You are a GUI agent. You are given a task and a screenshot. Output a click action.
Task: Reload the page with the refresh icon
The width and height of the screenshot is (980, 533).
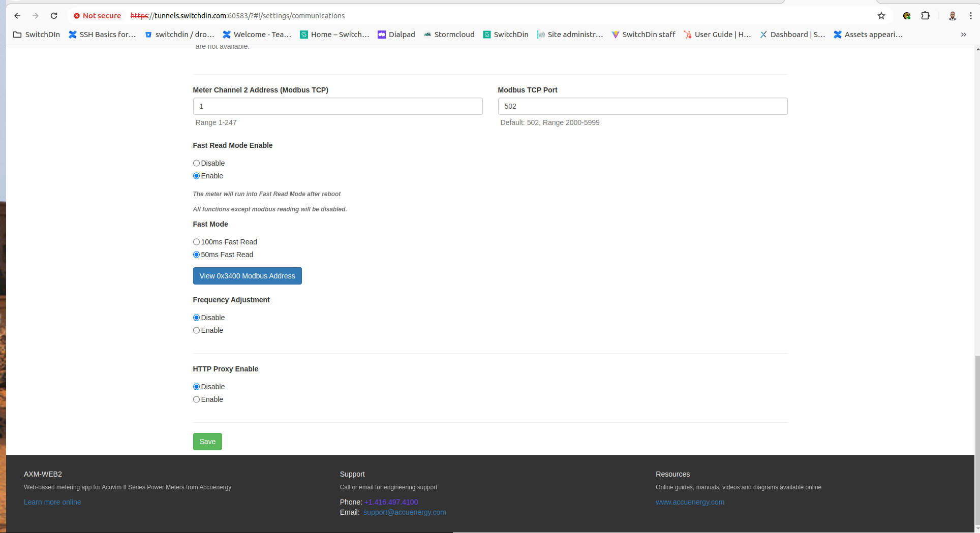click(x=54, y=16)
